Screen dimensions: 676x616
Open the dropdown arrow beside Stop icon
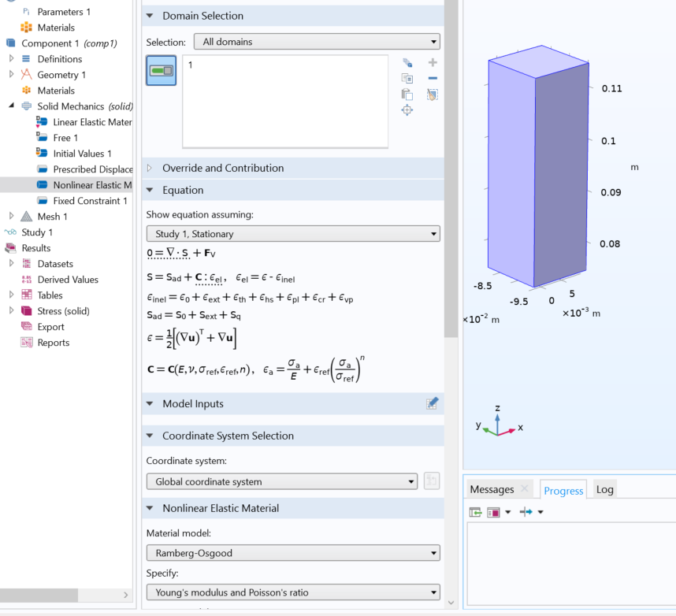coord(507,512)
